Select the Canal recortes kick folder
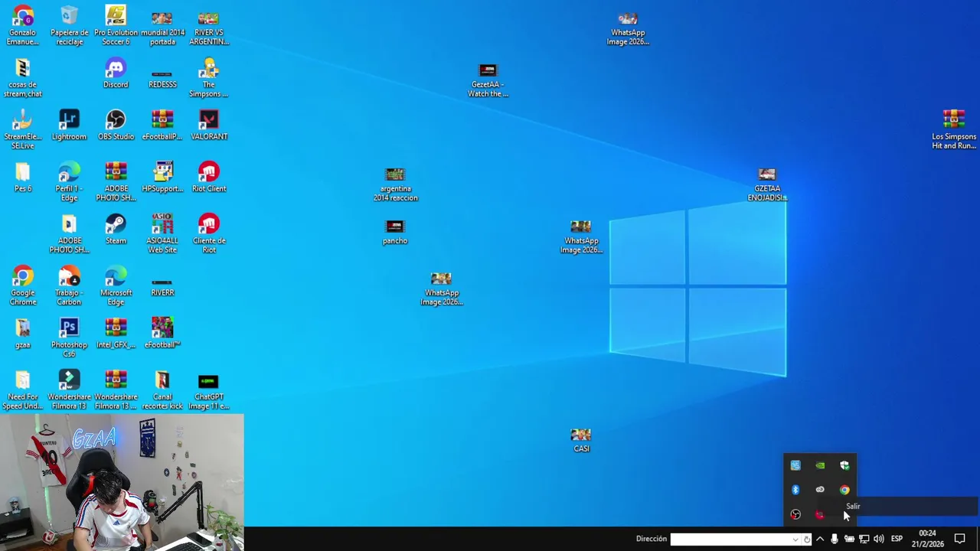The width and height of the screenshot is (980, 551). point(162,390)
